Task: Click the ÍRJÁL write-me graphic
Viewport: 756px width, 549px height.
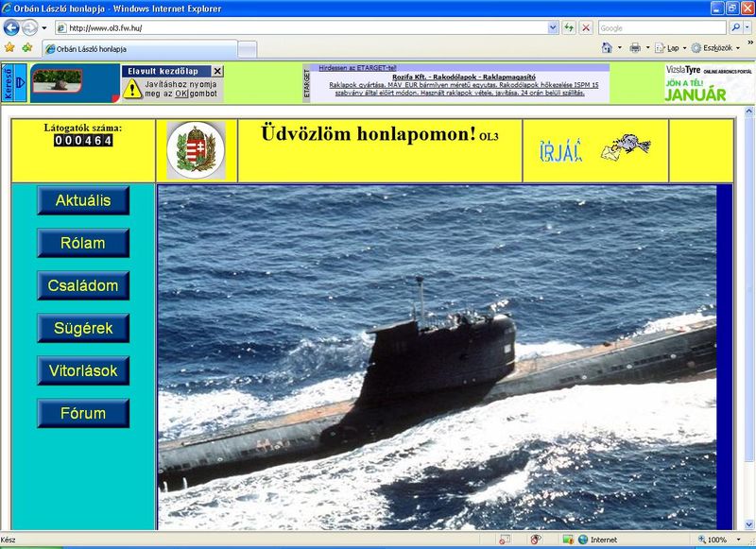Action: click(x=560, y=151)
